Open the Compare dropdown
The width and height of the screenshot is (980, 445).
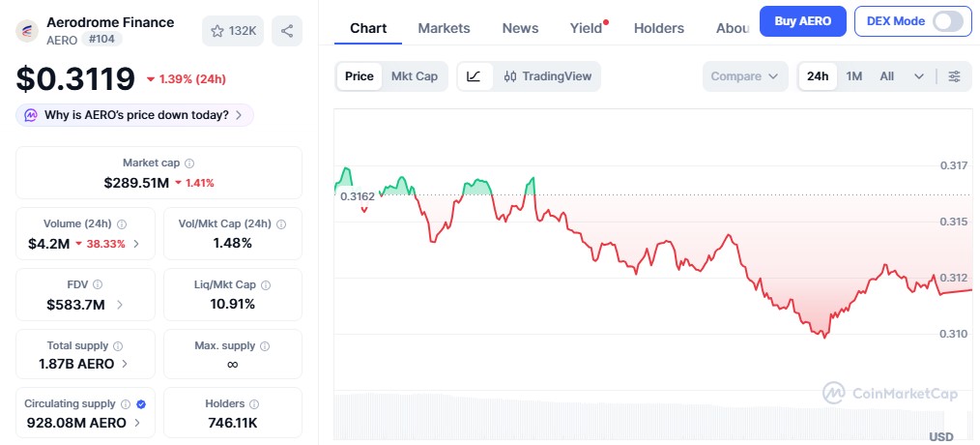[x=745, y=76]
